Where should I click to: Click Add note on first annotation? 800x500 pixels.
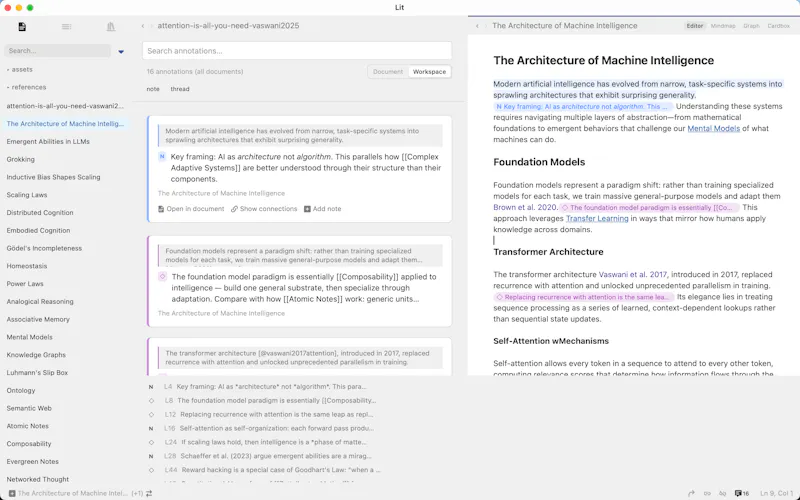coord(322,209)
